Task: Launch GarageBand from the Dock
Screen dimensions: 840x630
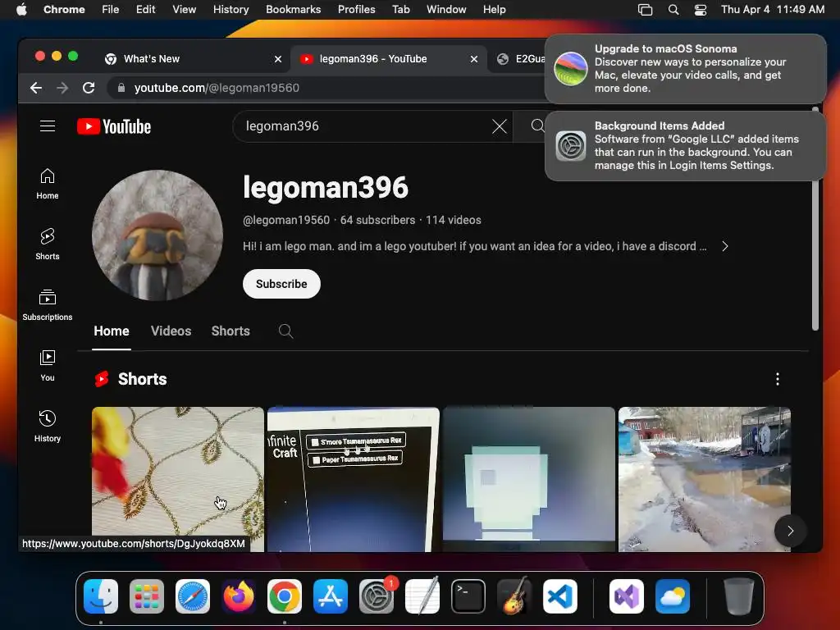Action: pyautogui.click(x=514, y=596)
